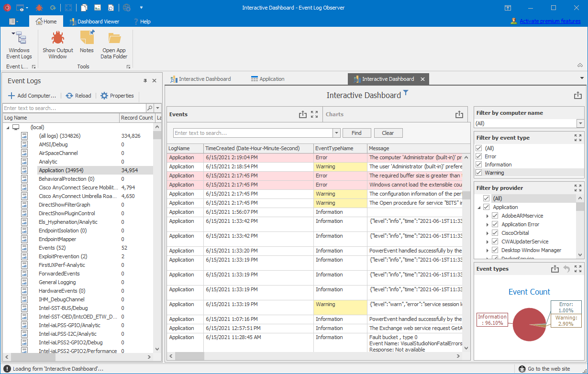Viewport: 588px width, 374px height.
Task: Open the Help ribbon tab
Action: pos(142,22)
